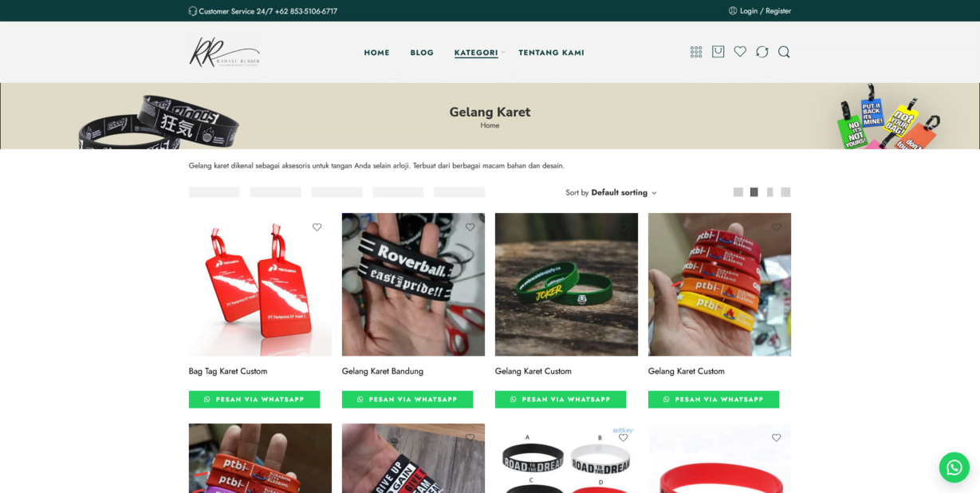Open the grid categories icon in header
The height and width of the screenshot is (493, 980).
pos(696,52)
